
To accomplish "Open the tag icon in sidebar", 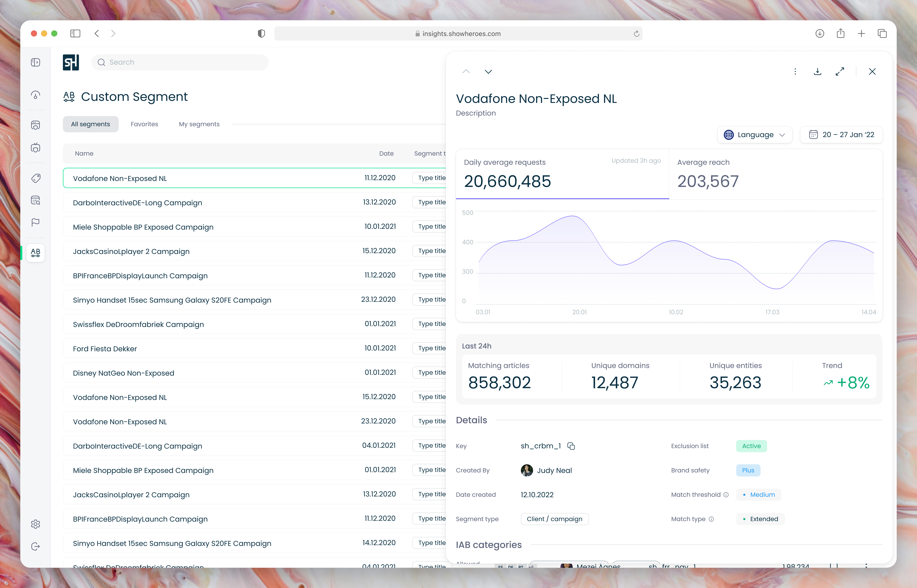I will click(x=36, y=178).
